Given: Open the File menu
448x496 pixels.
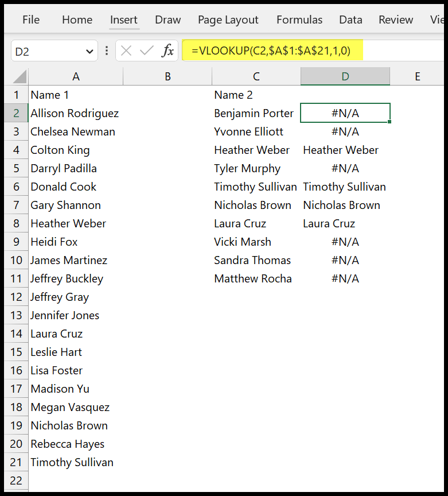Looking at the screenshot, I should point(31,20).
